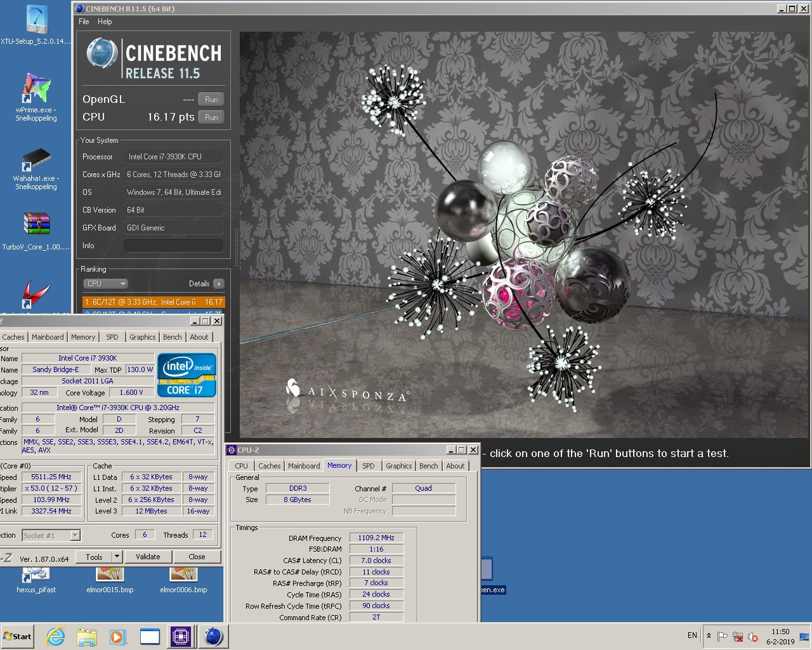The image size is (812, 650).
Task: Open hexus_pifast desktop icon
Action: tap(36, 581)
